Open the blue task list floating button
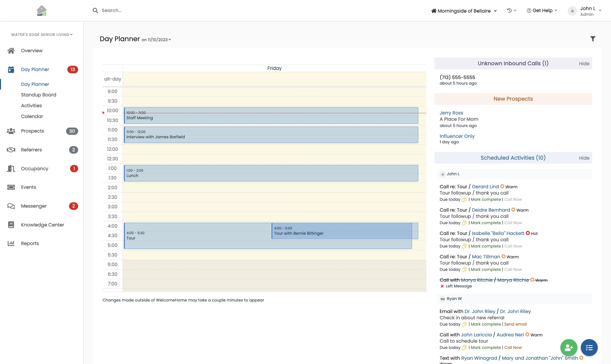Screen dimensions: 611x364 (589, 347)
